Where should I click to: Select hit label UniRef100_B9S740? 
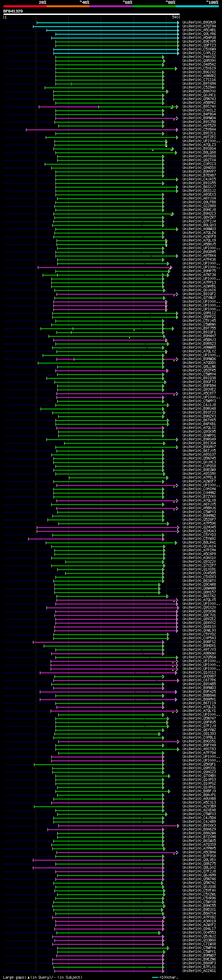point(199,106)
